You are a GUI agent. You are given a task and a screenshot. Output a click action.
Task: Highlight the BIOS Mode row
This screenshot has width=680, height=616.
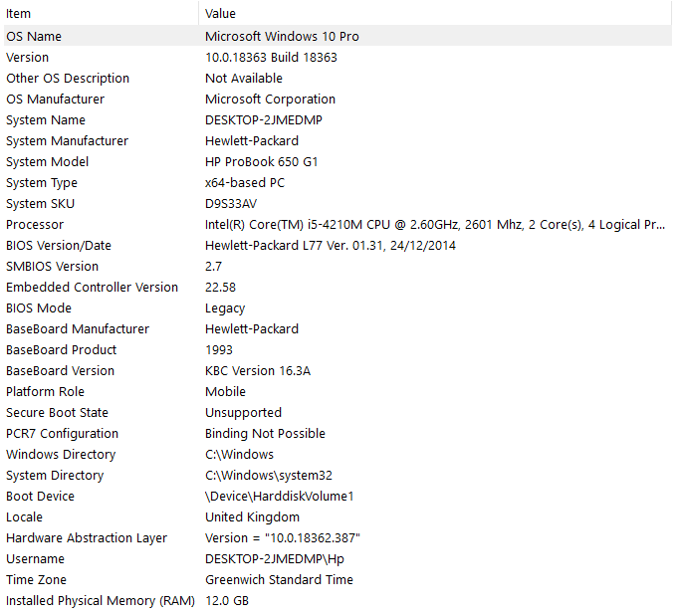click(x=40, y=308)
